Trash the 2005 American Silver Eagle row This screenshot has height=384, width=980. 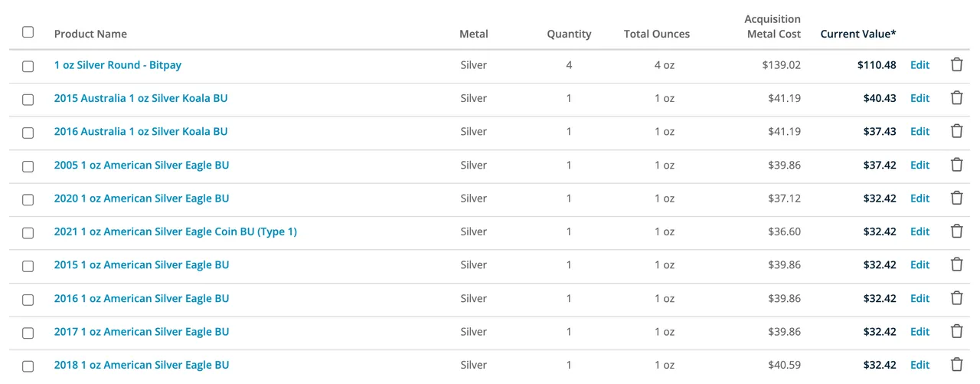[x=956, y=165]
